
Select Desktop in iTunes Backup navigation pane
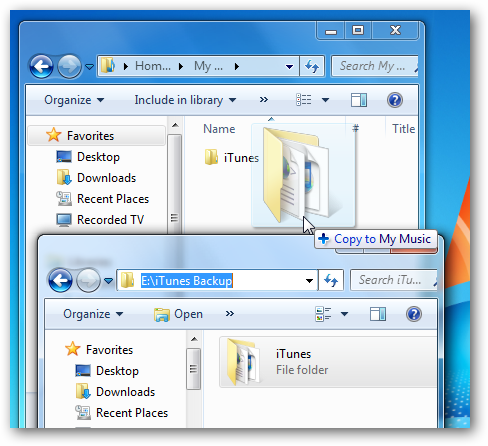(x=117, y=371)
